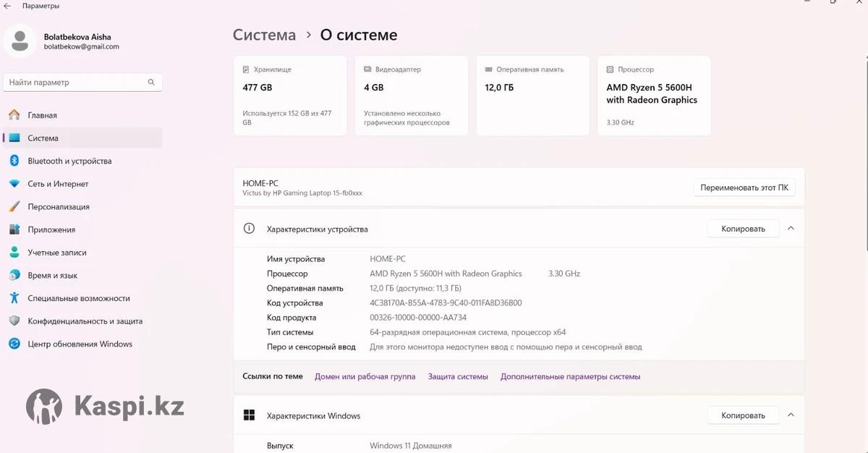Screen dimensions: 868x453
Task: Click the Персонализация brush icon
Action: point(14,207)
